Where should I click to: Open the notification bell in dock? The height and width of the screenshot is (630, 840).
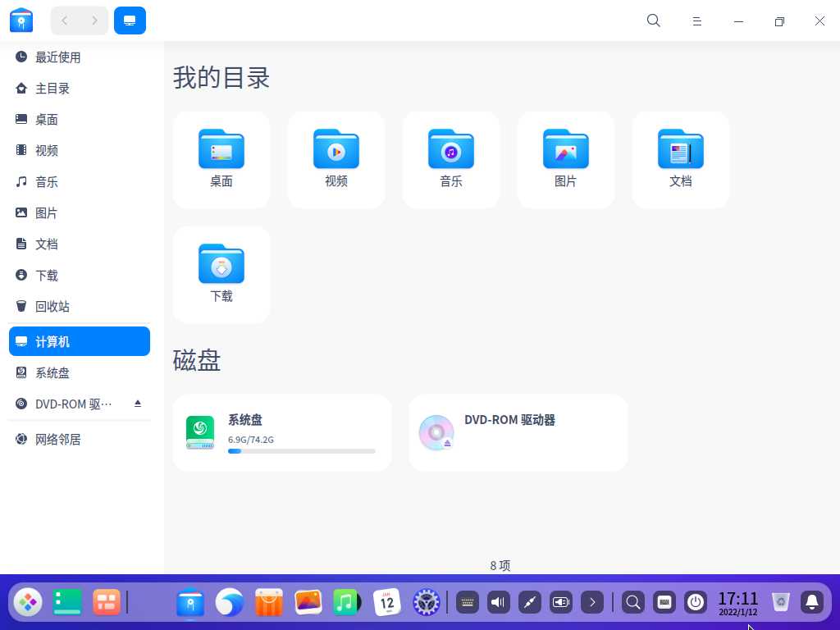pyautogui.click(x=812, y=602)
